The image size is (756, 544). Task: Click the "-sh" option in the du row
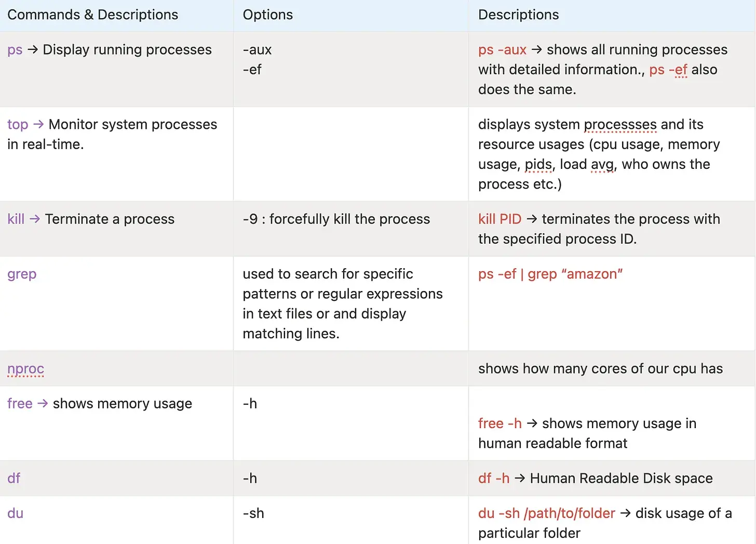[x=253, y=513]
